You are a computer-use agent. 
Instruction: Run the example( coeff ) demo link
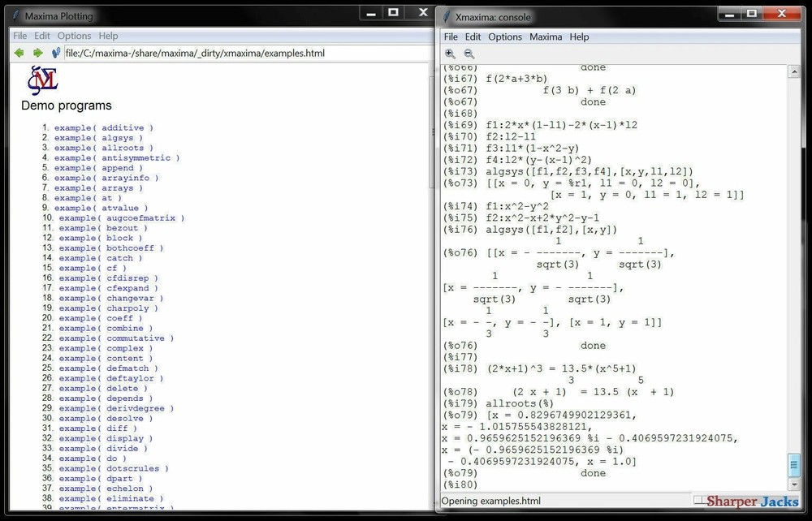(101, 317)
